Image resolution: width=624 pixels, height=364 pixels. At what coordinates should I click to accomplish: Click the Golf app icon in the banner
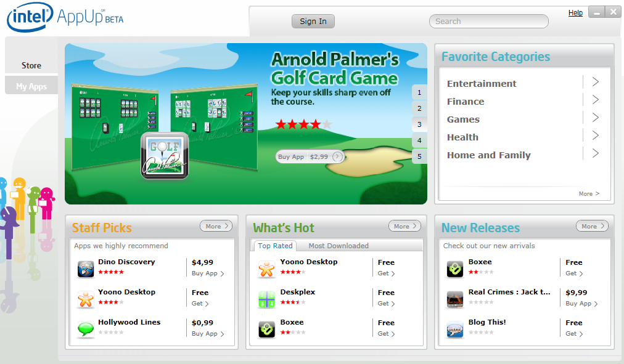point(165,155)
